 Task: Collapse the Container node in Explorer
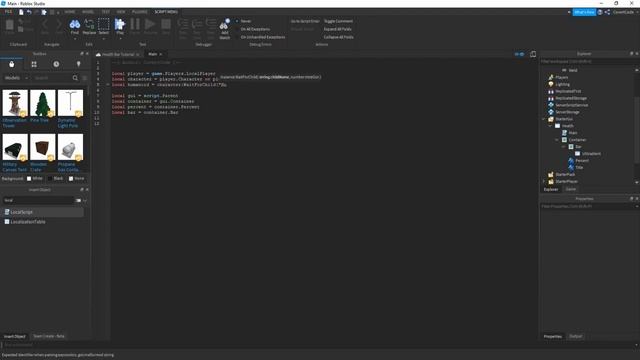click(557, 140)
